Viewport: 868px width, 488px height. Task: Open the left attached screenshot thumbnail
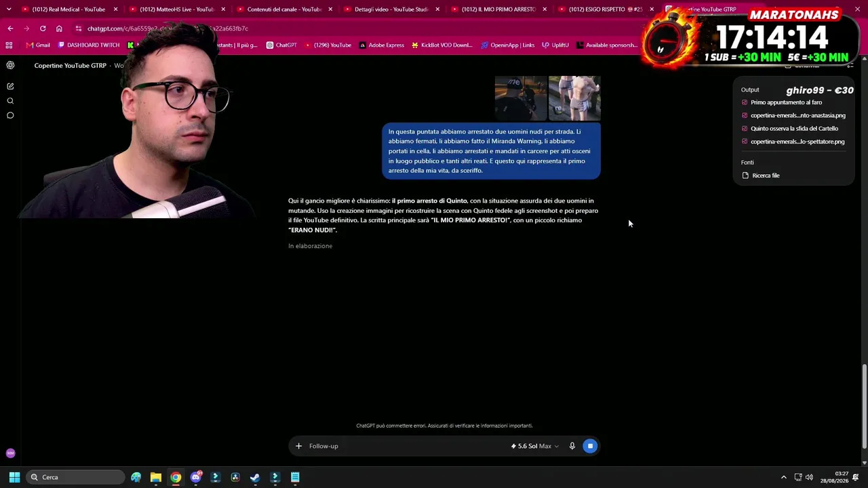click(520, 98)
